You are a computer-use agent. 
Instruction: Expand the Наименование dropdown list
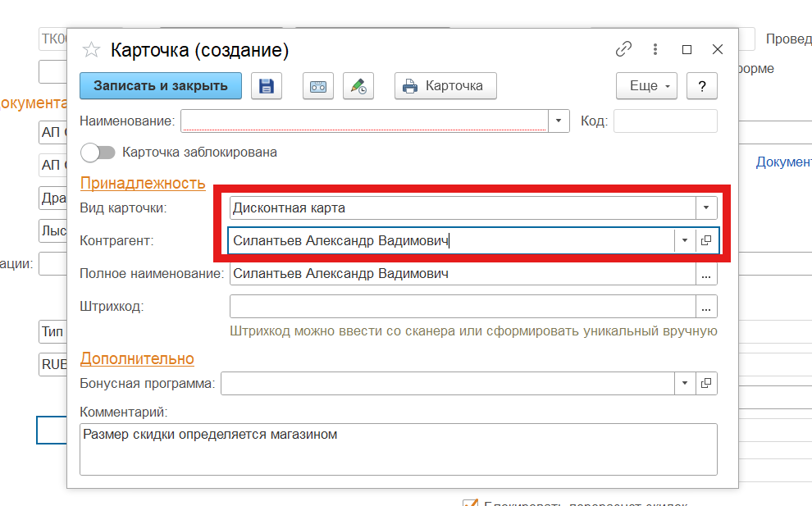click(x=559, y=121)
